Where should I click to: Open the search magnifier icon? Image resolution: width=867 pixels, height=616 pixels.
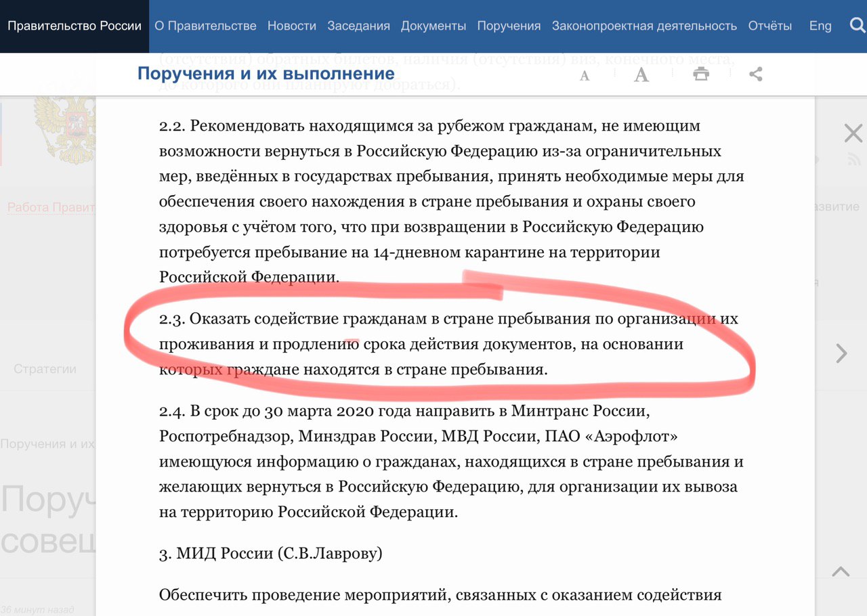856,26
